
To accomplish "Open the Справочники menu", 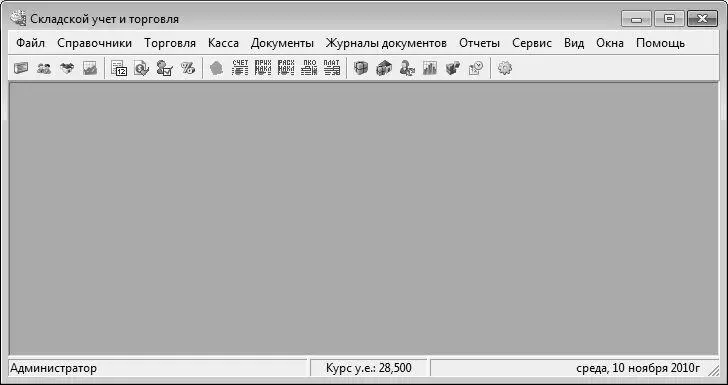I will point(94,43).
